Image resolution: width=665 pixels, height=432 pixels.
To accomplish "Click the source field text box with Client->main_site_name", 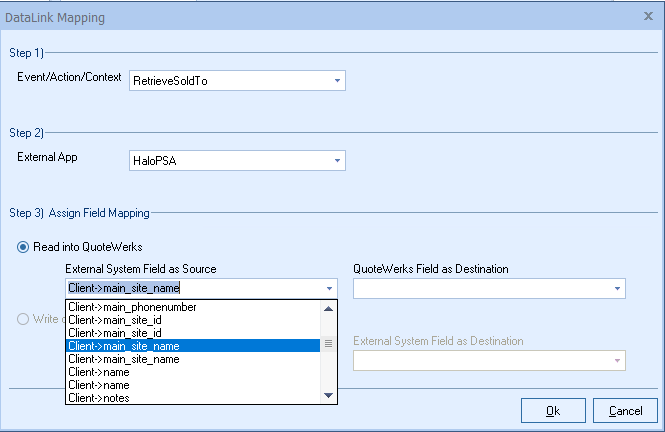I will point(190,288).
